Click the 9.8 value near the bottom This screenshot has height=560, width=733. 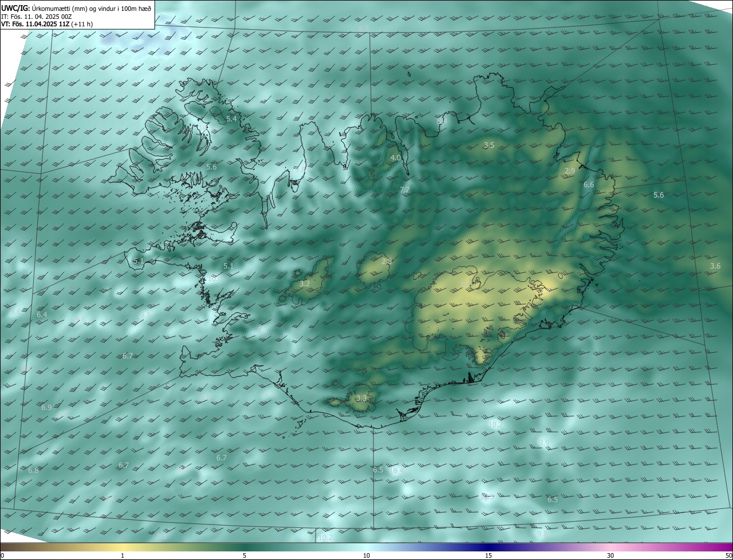[x=542, y=534]
